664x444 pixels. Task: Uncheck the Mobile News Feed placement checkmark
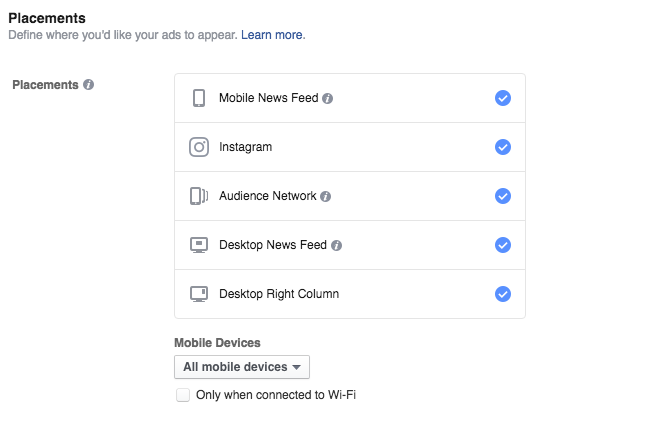pos(503,98)
